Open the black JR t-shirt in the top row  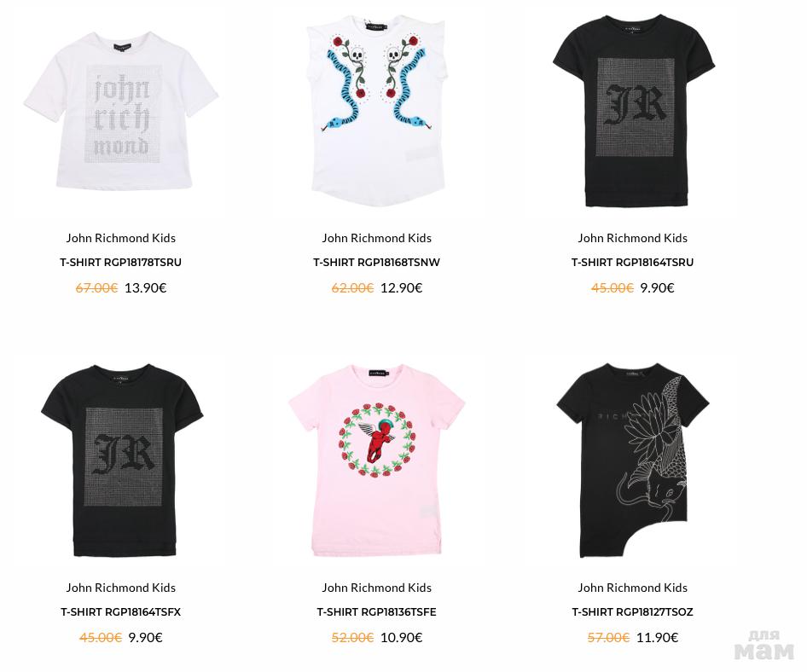pos(634,111)
